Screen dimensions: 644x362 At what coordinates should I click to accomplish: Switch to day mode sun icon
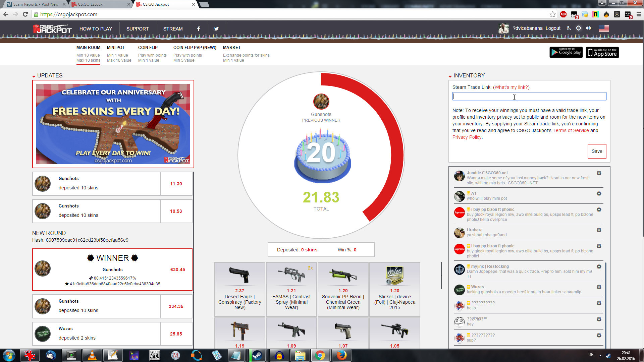click(579, 28)
